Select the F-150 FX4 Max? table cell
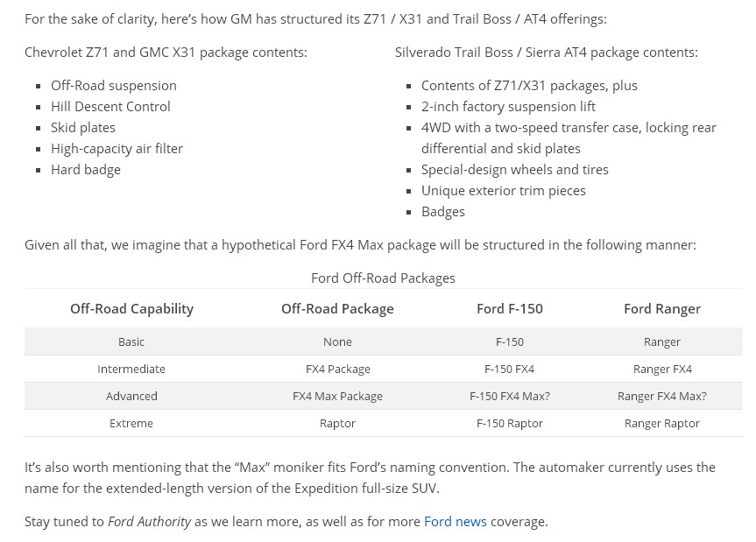Screen dimensions: 756x542 (x=510, y=396)
